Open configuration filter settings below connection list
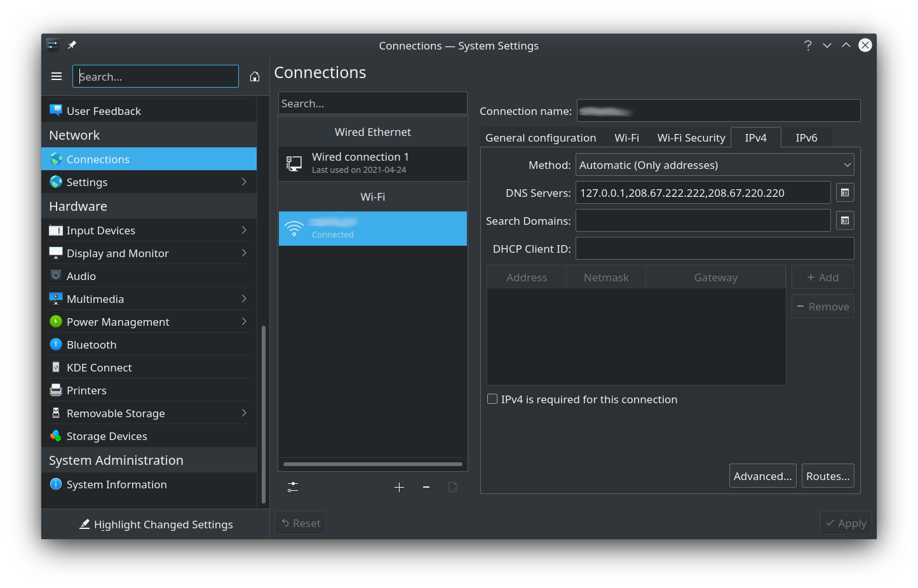918x588 pixels. (x=292, y=487)
